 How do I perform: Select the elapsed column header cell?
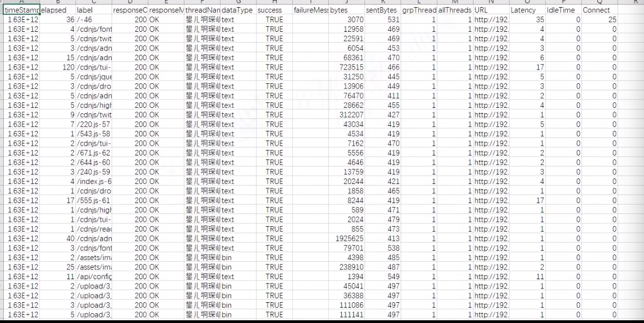tap(58, 10)
